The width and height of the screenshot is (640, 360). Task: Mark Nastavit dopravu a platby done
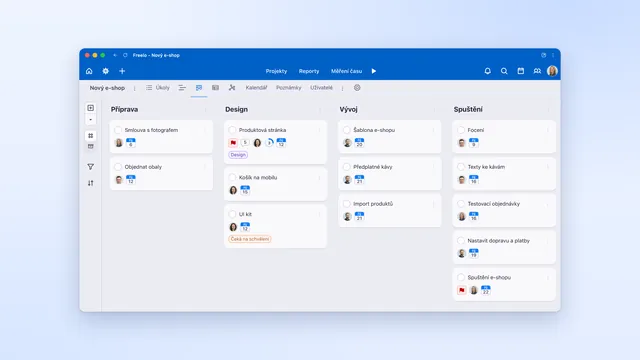coord(461,241)
